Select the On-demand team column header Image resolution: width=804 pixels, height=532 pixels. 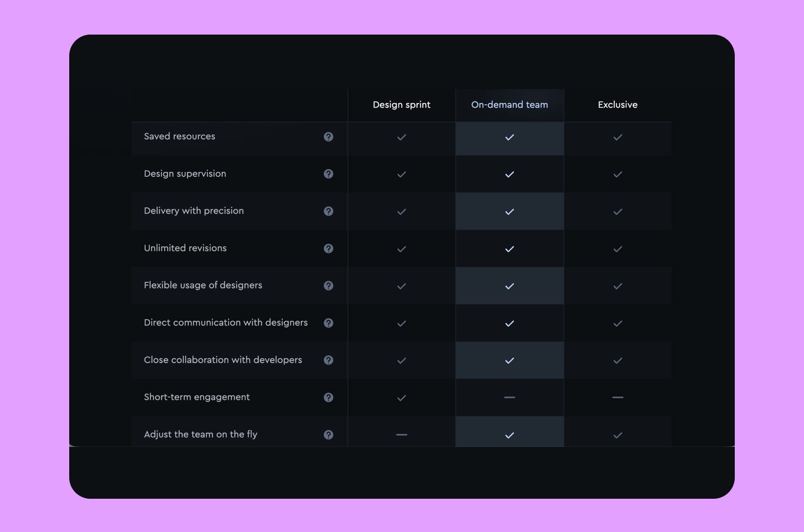[x=509, y=105]
